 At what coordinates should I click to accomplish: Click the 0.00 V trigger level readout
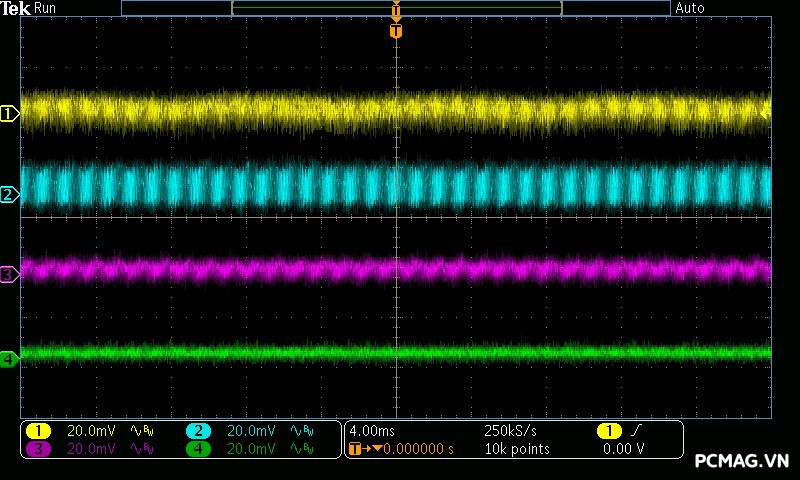[x=624, y=449]
